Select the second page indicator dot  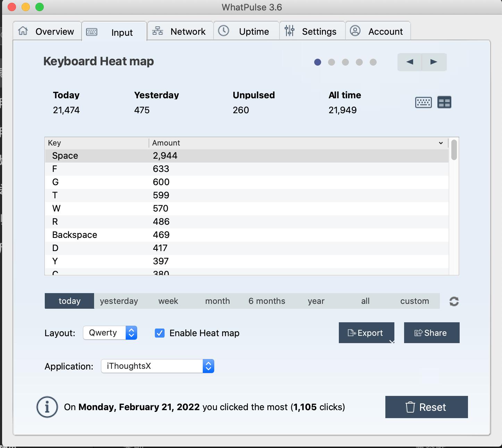coord(332,62)
